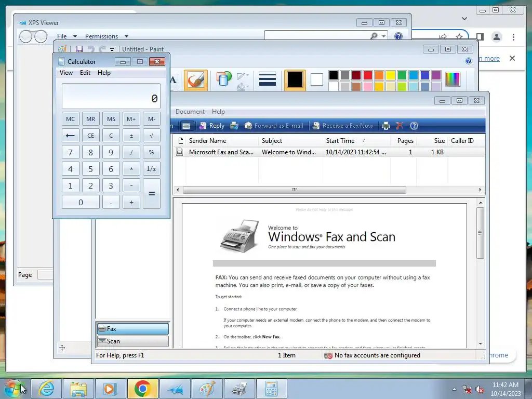Open Windows Start button
Image resolution: width=532 pixels, height=399 pixels.
point(14,388)
